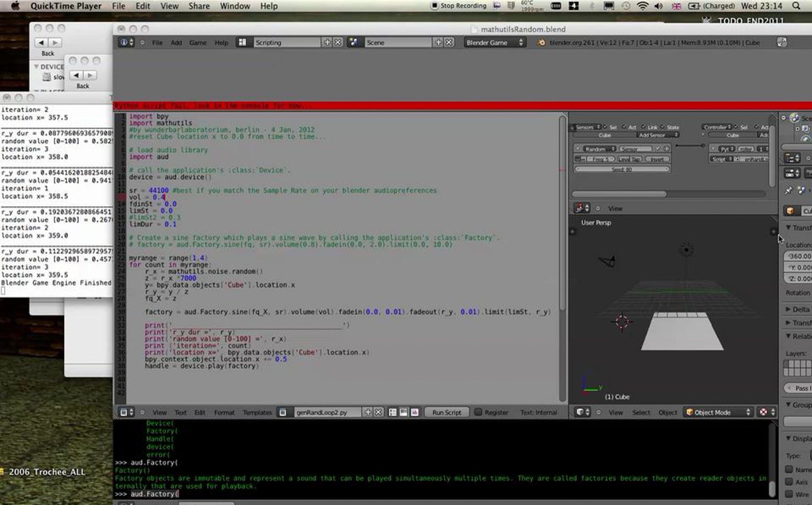Image resolution: width=812 pixels, height=505 pixels.
Task: Open the Templates menu in text editor
Action: [x=257, y=413]
